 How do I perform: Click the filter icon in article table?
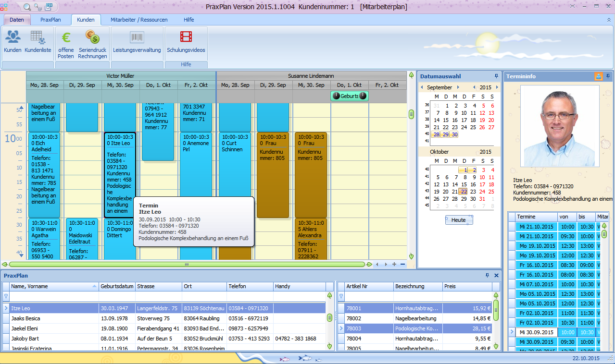(341, 296)
